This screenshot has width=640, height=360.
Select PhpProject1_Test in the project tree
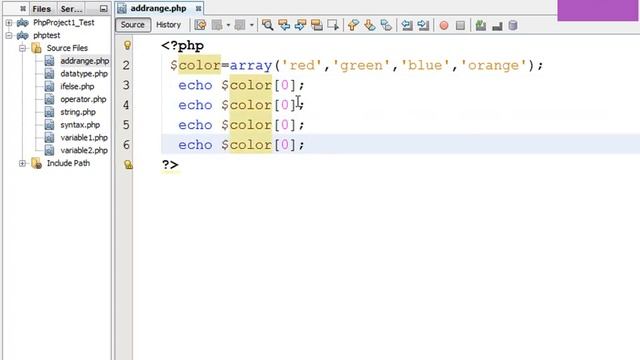[x=64, y=22]
